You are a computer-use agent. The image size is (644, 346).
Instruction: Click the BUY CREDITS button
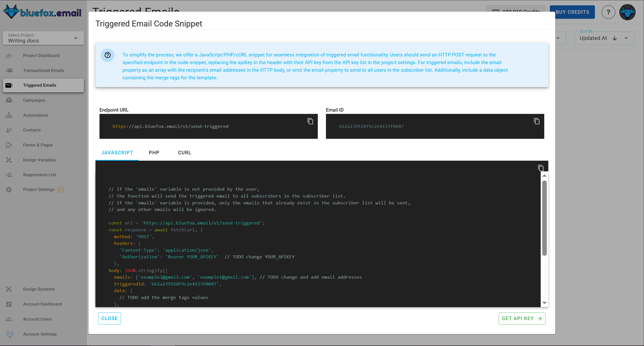(x=572, y=12)
